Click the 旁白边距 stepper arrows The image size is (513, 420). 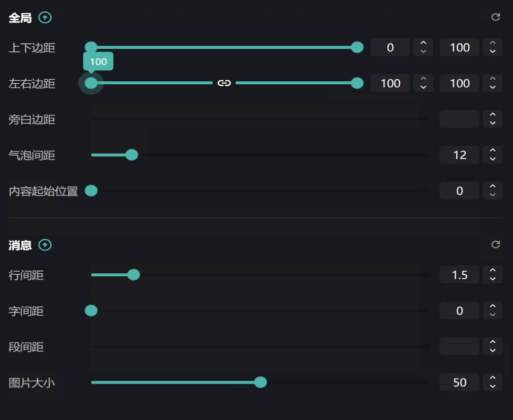pyautogui.click(x=493, y=119)
